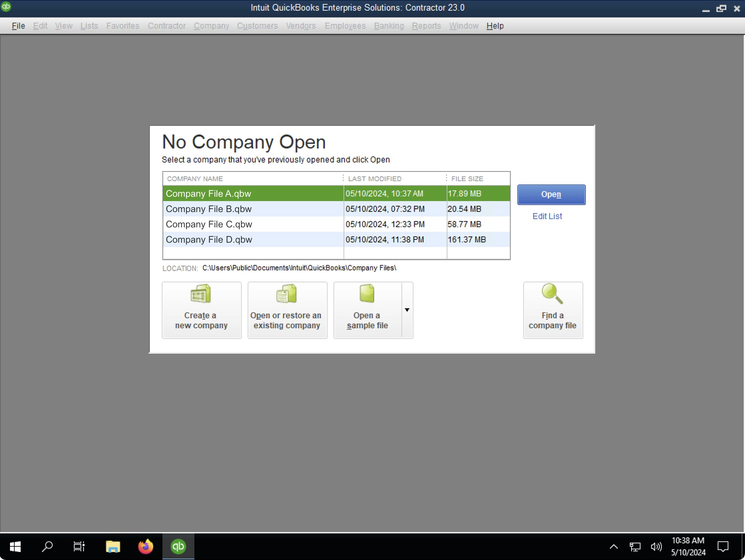Click the volume speaker icon

(x=656, y=547)
